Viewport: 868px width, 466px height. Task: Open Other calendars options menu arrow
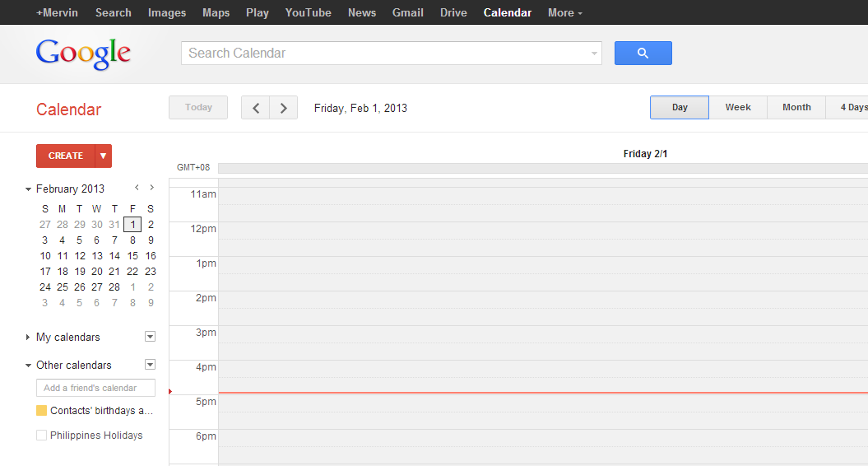150,365
